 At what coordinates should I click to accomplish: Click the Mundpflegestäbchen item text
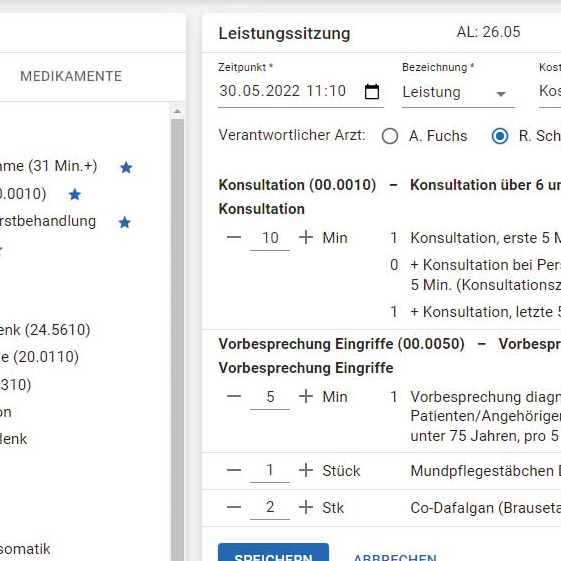click(486, 471)
